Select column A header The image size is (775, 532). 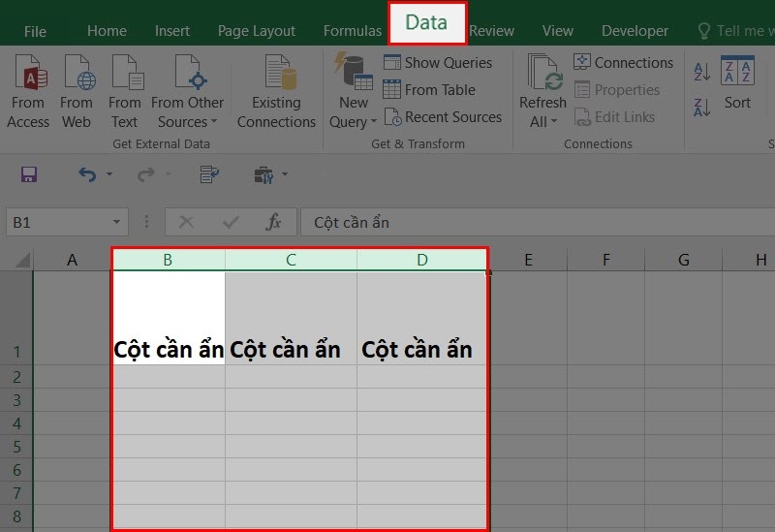72,260
